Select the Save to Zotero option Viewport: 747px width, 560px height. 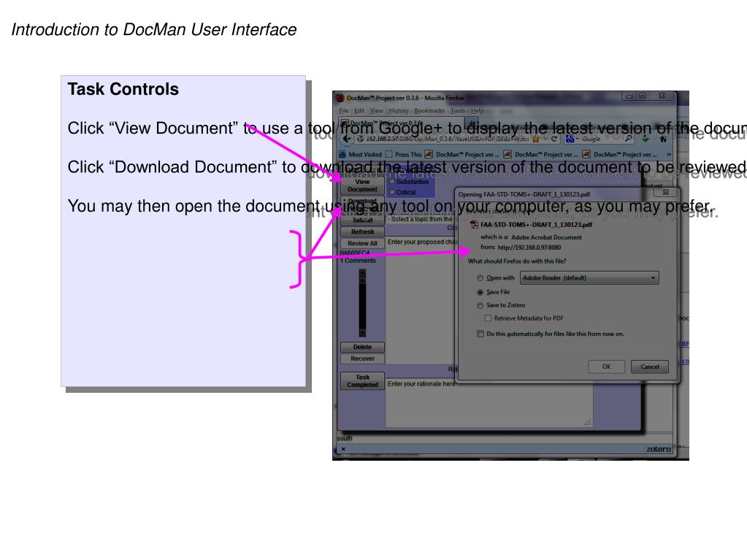coord(480,305)
